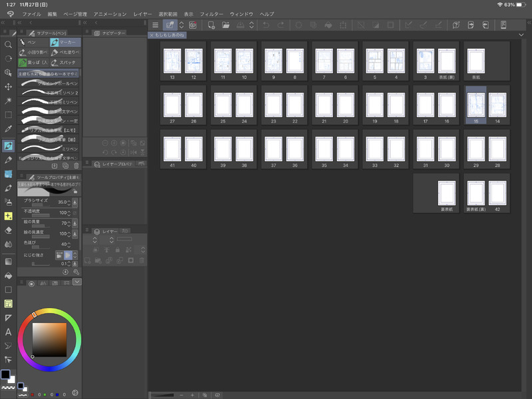The image size is (532, 399).
Task: Open the Layer (レイヤー) menu
Action: pos(142,14)
